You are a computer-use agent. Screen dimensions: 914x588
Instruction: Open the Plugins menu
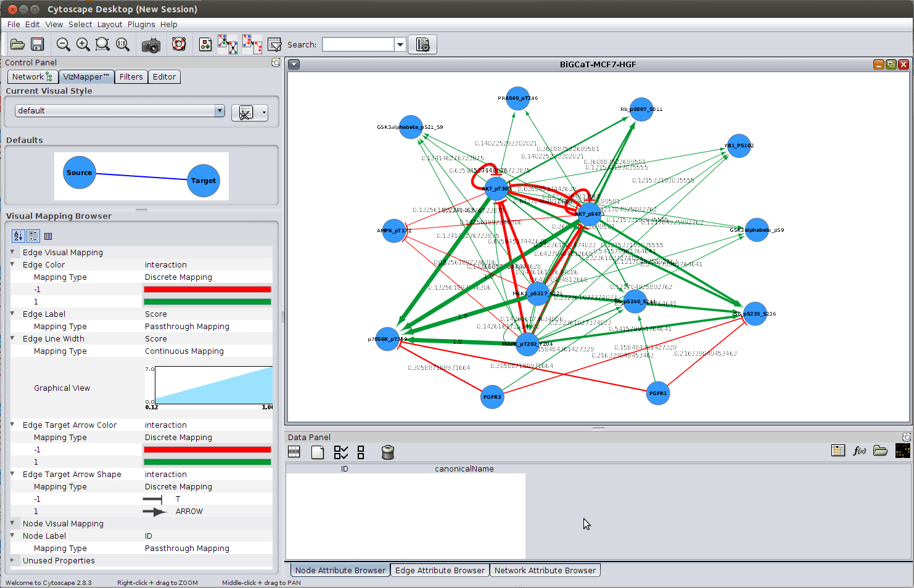(x=141, y=25)
